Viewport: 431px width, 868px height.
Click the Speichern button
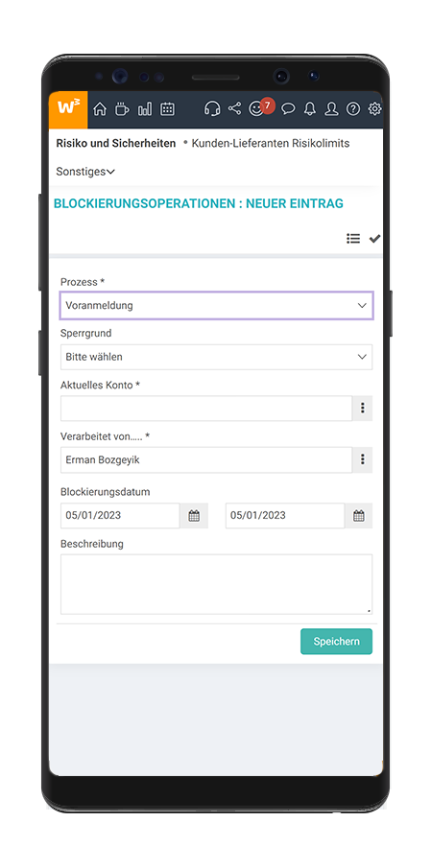coord(336,642)
